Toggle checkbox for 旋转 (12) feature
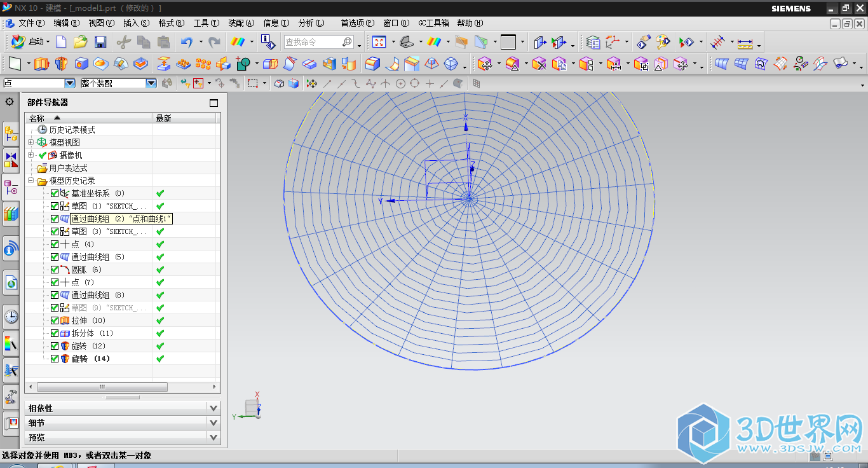Image resolution: width=868 pixels, height=468 pixels. (55, 346)
